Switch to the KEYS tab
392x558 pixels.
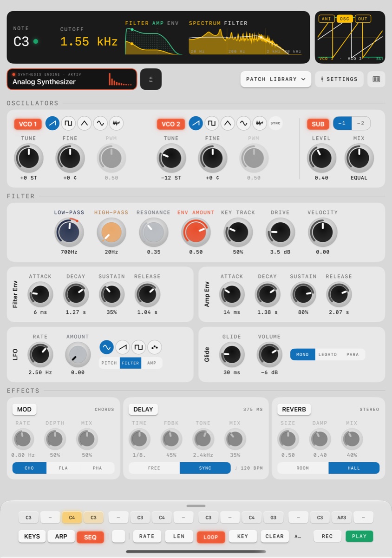(x=32, y=536)
